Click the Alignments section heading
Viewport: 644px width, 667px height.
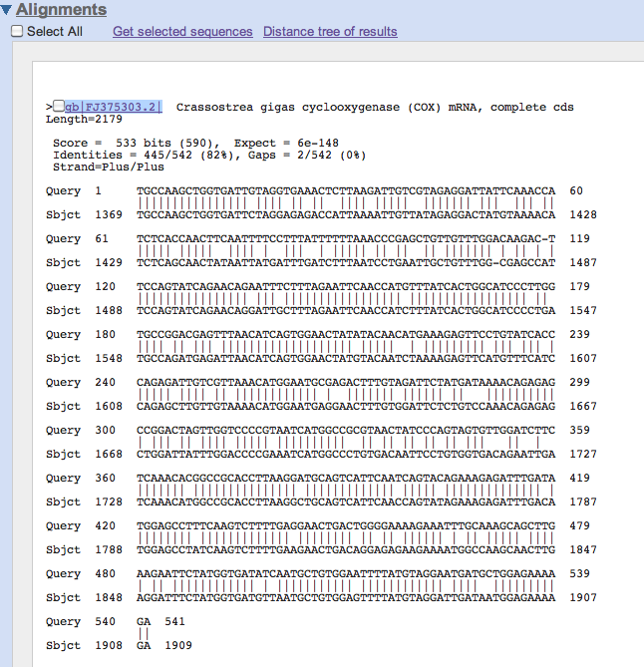point(61,10)
